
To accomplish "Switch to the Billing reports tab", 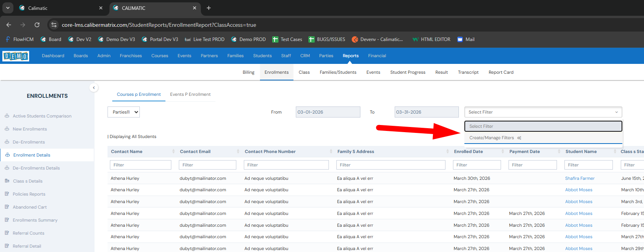I will pyautogui.click(x=249, y=72).
